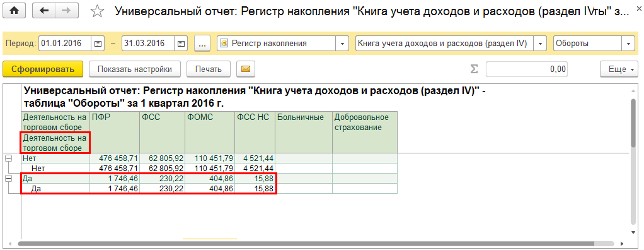Open the Обороты dropdown arrow
The width and height of the screenshot is (644, 250).
[628, 43]
